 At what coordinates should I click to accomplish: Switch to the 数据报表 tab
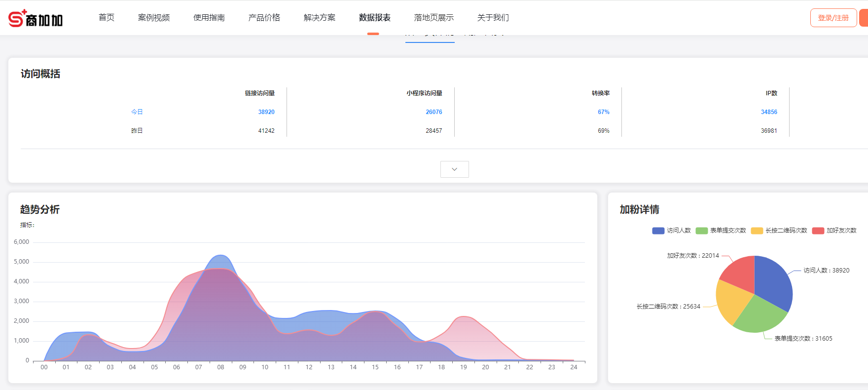(x=375, y=18)
